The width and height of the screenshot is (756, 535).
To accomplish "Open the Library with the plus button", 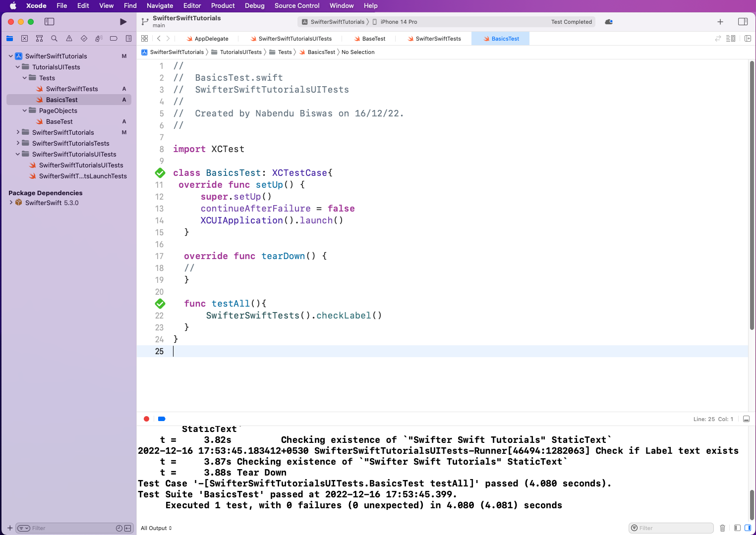I will coord(720,22).
